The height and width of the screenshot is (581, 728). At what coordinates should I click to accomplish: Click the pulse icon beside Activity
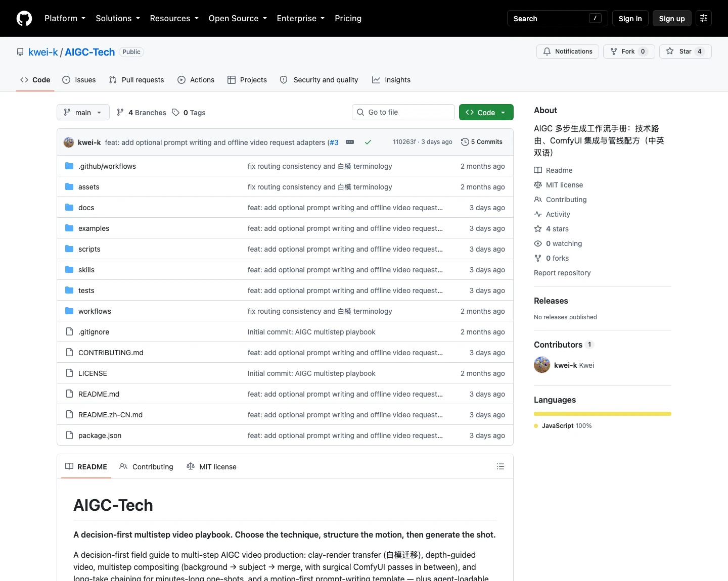click(538, 214)
